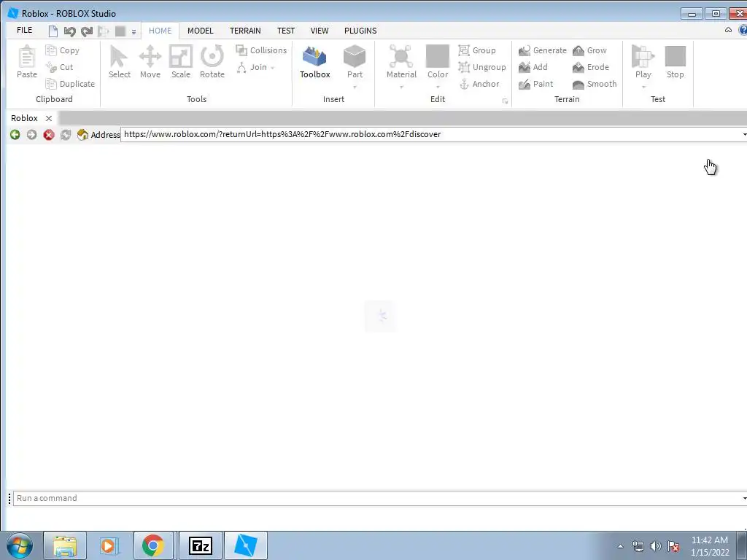This screenshot has width=747, height=560.
Task: Choose the Move tool
Action: (150, 62)
